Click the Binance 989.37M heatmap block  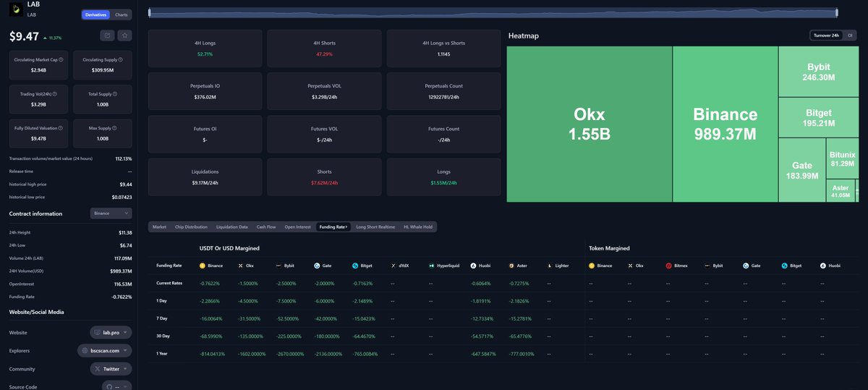tap(726, 124)
